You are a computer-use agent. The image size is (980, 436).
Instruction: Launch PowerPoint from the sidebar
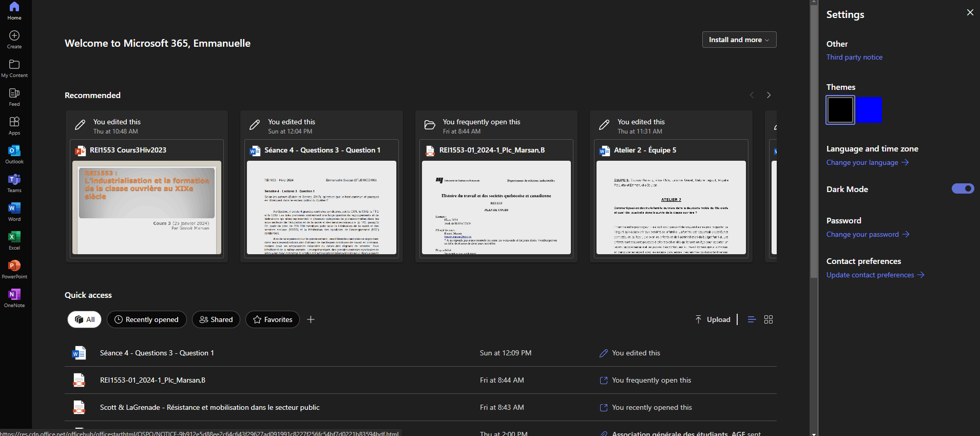14,270
